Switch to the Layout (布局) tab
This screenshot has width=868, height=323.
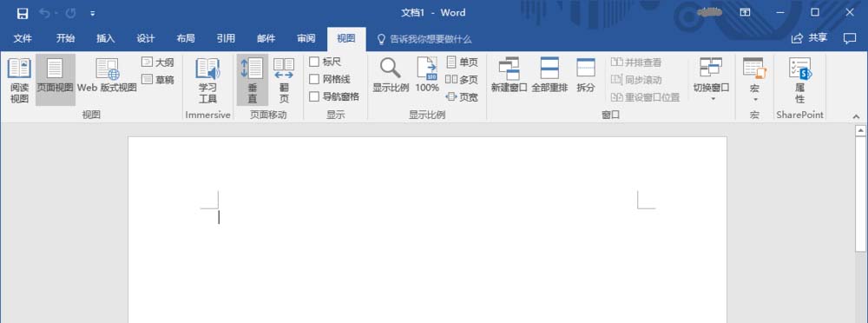tap(186, 39)
